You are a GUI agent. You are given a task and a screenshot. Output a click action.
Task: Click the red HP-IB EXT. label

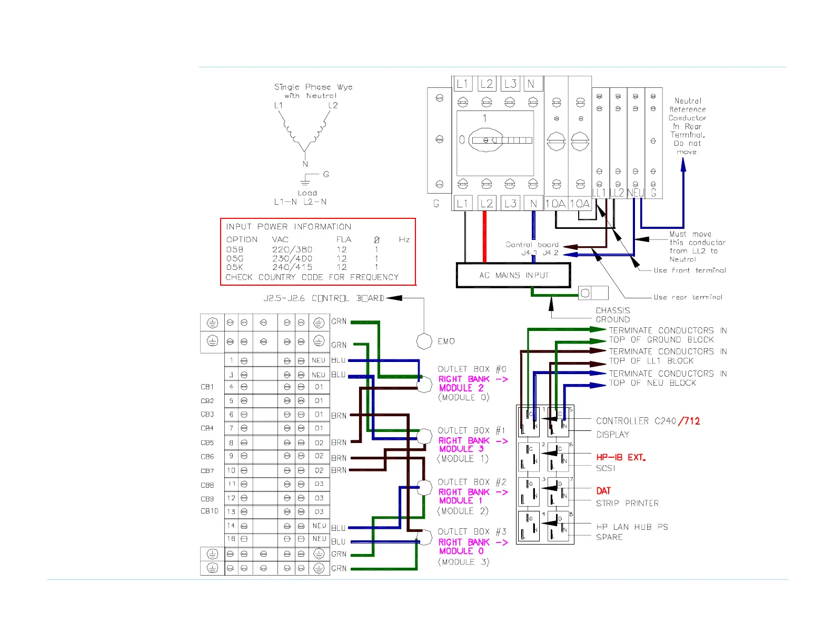(621, 458)
